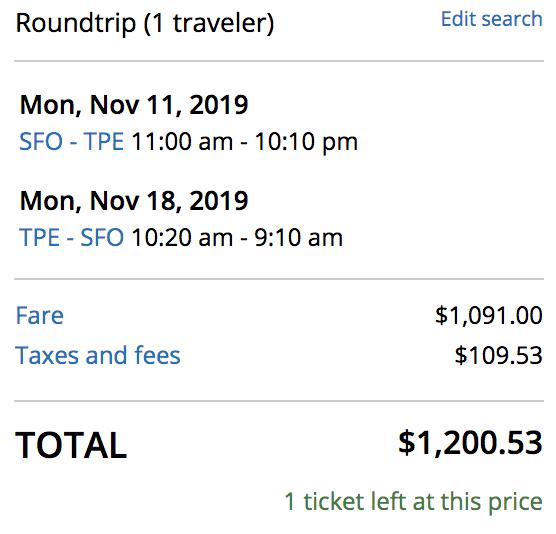Click the 1 ticket left notice

(x=414, y=502)
